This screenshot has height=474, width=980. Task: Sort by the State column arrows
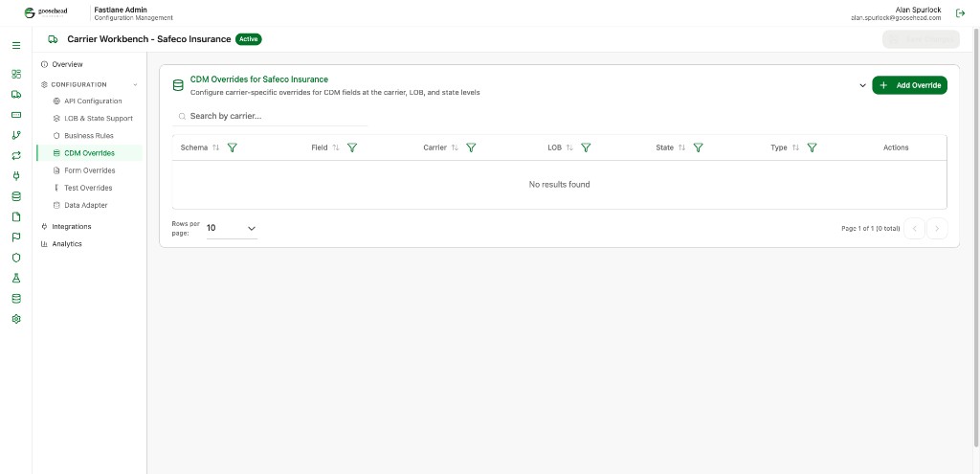681,147
